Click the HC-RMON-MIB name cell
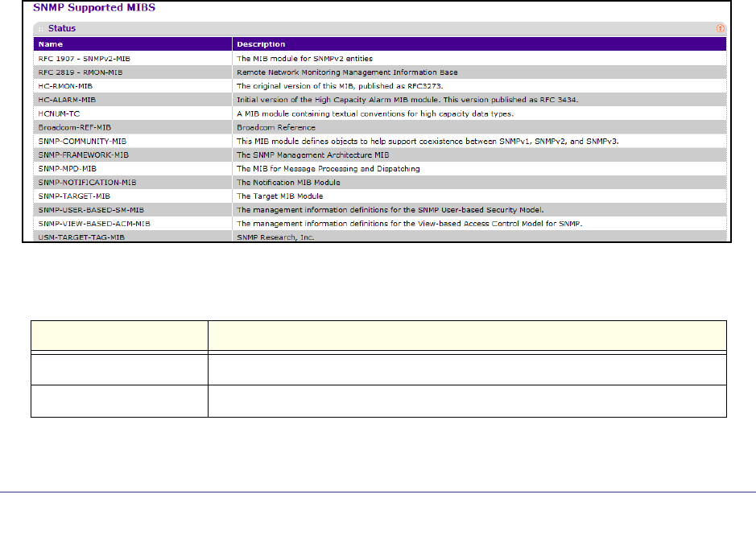The height and width of the screenshot is (548, 756). pos(65,86)
